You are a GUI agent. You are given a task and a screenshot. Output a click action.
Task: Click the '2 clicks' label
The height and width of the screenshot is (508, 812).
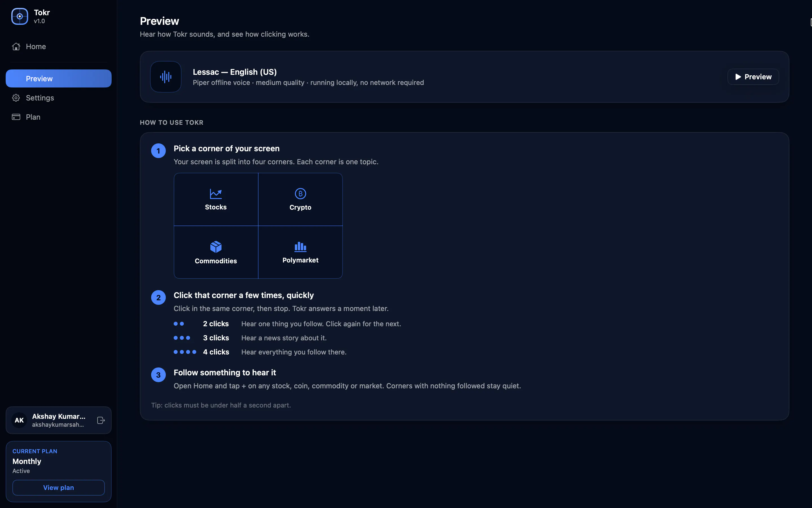pos(216,323)
